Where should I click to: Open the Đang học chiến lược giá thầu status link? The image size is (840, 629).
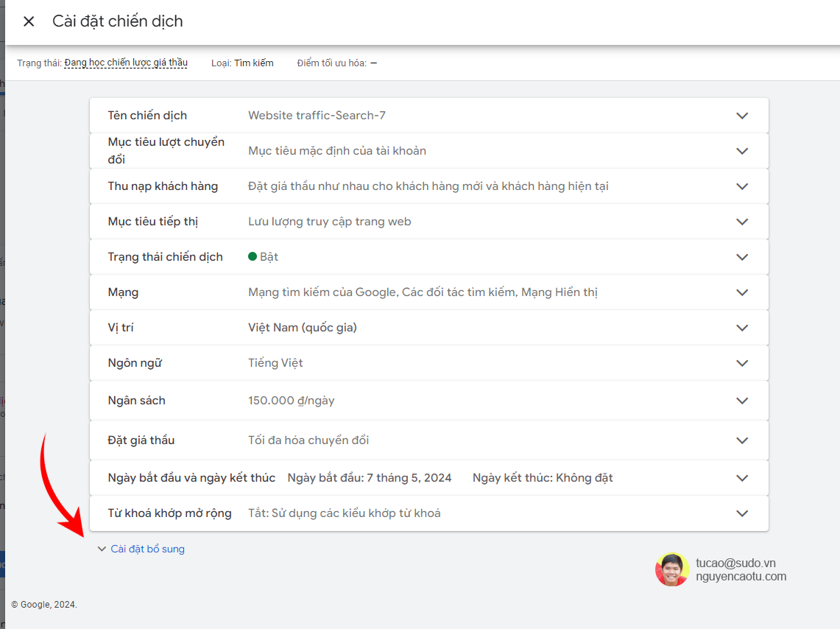[125, 63]
